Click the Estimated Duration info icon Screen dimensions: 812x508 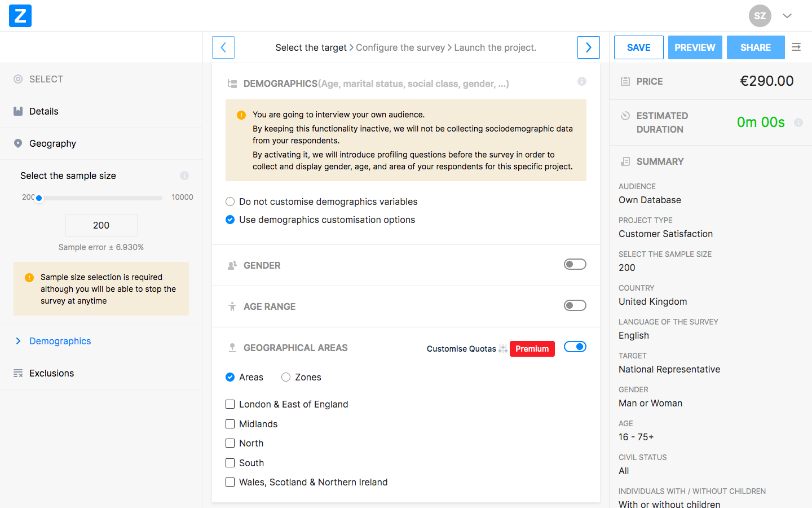tap(798, 122)
